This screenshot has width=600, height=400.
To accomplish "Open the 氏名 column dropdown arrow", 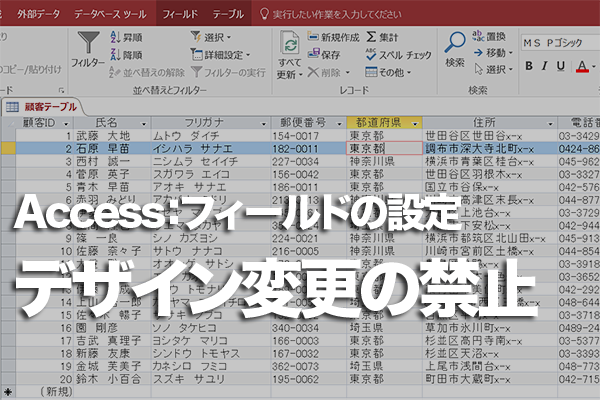I will pyautogui.click(x=144, y=124).
